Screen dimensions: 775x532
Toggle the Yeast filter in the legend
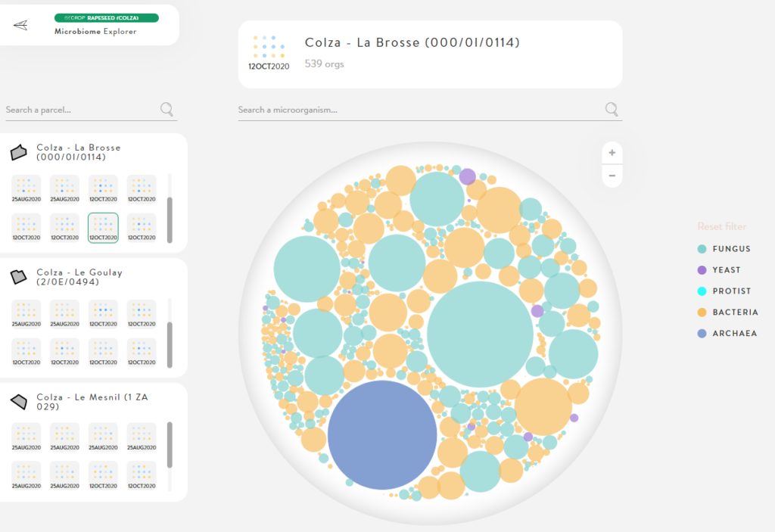click(x=726, y=269)
